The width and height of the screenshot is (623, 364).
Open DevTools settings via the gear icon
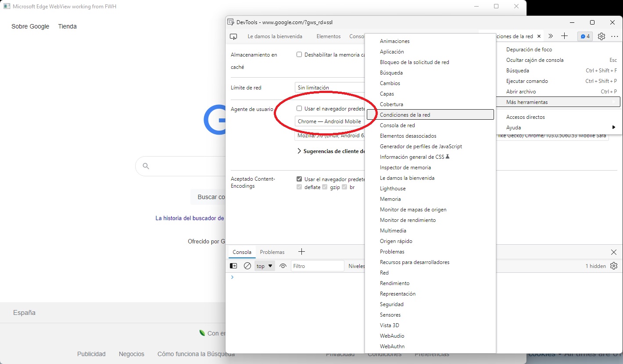[x=602, y=36]
